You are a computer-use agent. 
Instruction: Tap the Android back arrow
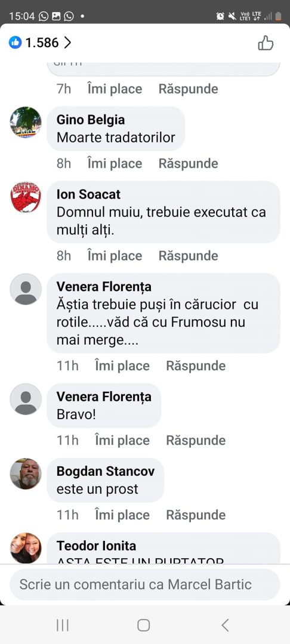[x=225, y=625]
